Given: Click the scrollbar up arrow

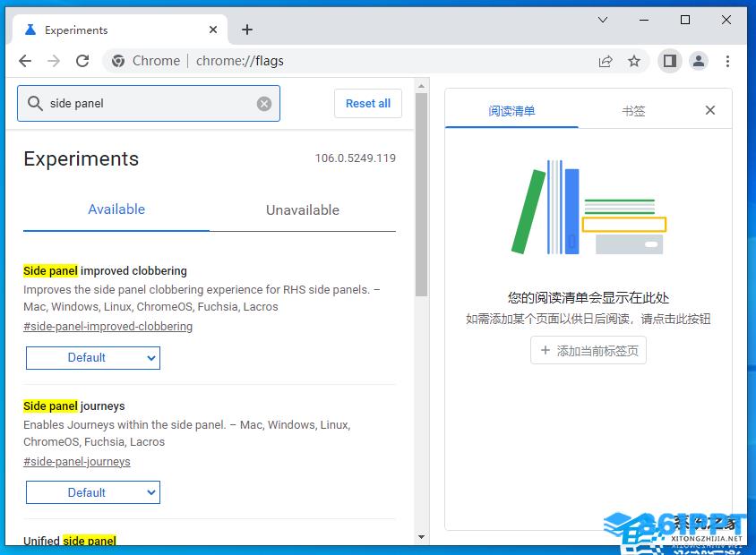Looking at the screenshot, I should [421, 86].
